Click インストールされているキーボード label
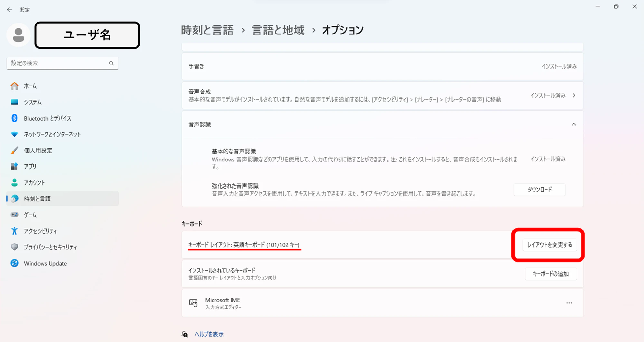The width and height of the screenshot is (644, 342). (222, 270)
